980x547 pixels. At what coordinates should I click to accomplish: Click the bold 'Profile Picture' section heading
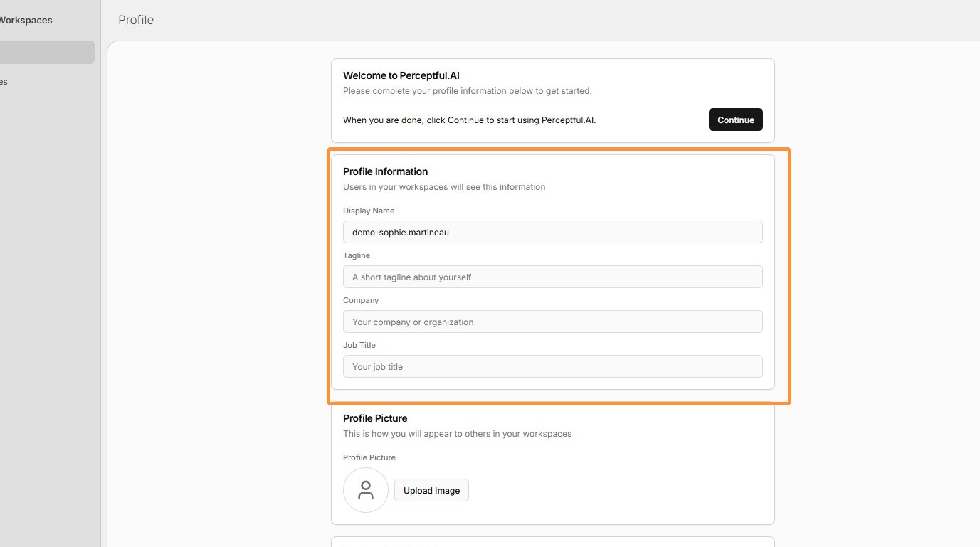click(x=375, y=418)
